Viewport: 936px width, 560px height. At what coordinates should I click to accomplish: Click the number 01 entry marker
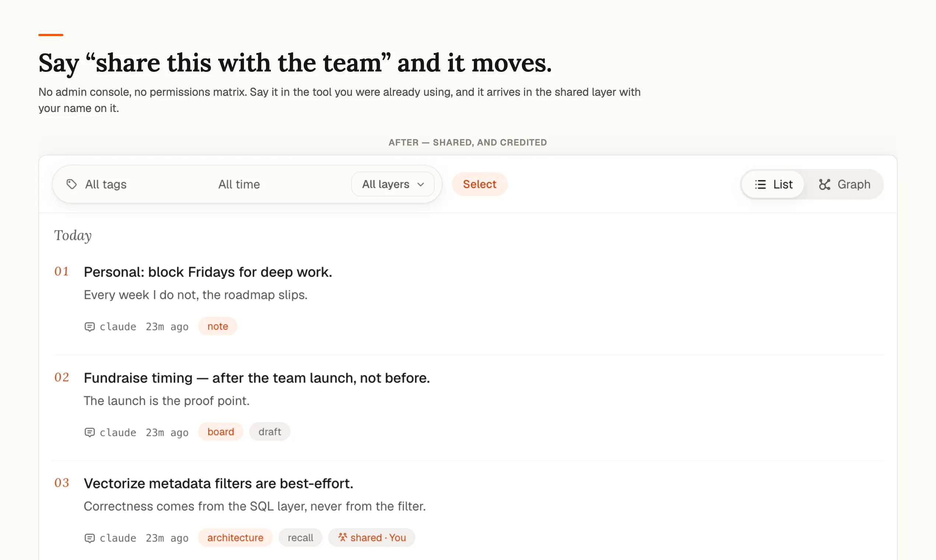(62, 271)
